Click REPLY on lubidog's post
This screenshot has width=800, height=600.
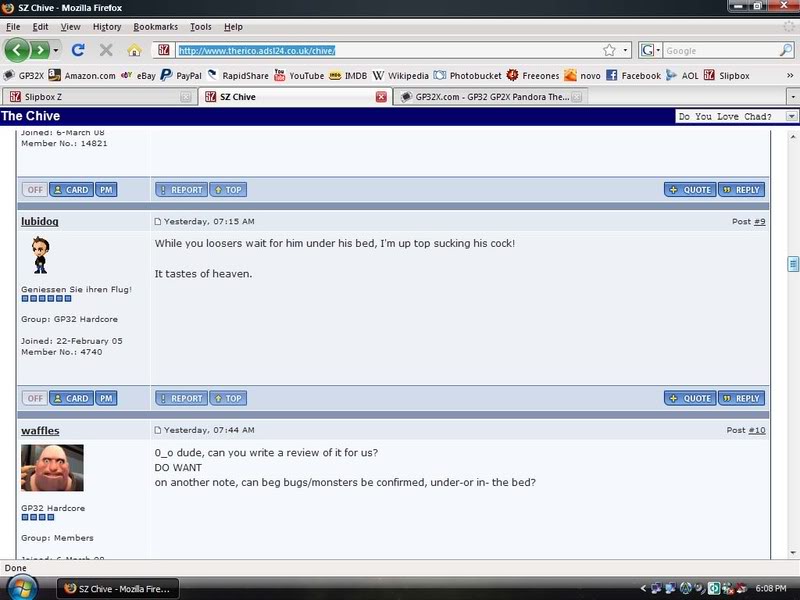(x=741, y=398)
